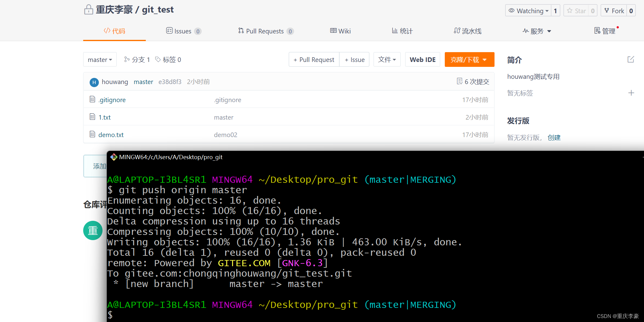Click the watcher count 1
644x322 pixels.
(555, 11)
